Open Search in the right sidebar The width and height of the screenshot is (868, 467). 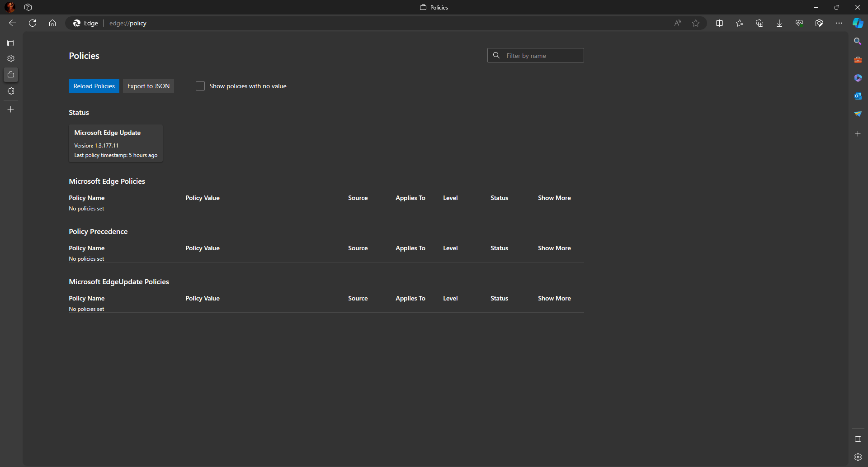(x=858, y=41)
